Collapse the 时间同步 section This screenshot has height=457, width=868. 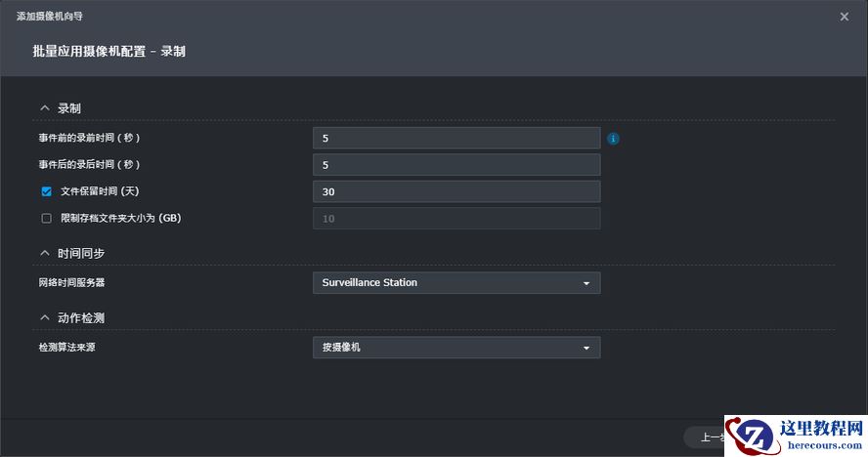coord(44,253)
